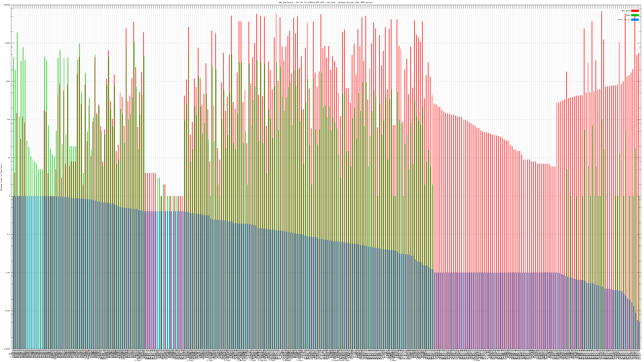The width and height of the screenshot is (644, 362).
Task: Click the green Spam legend swatch
Action: [x=635, y=15]
